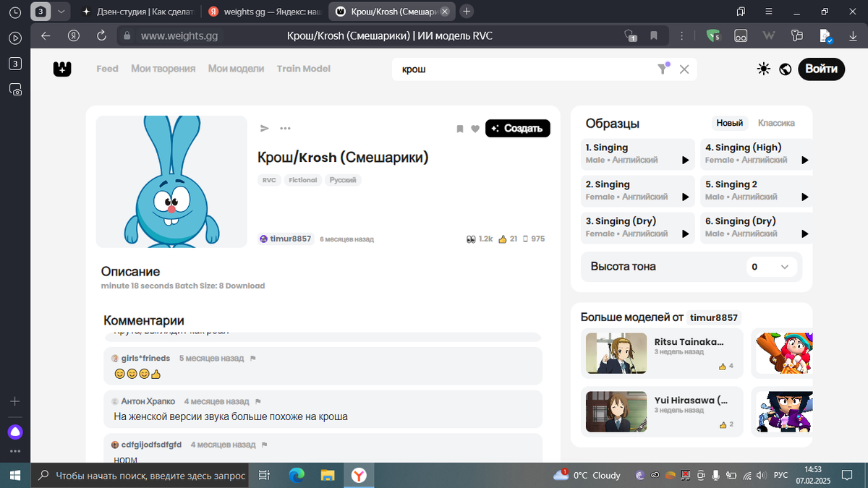The height and width of the screenshot is (488, 868).
Task: Open a new browser tab
Action: 467,11
